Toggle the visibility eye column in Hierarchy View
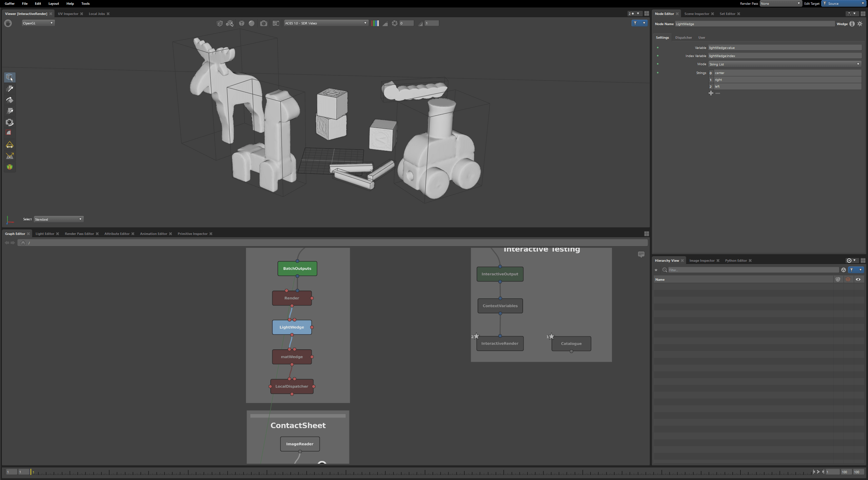 click(x=858, y=279)
